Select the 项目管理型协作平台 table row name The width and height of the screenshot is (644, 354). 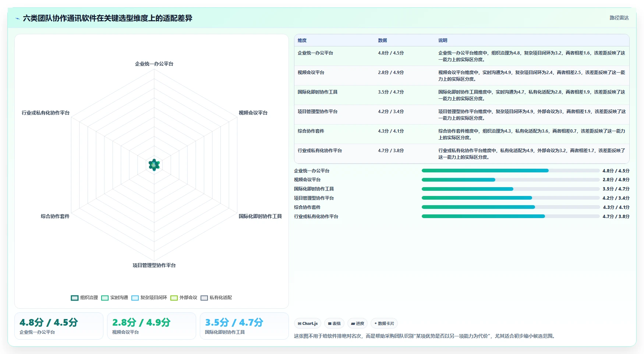point(318,112)
